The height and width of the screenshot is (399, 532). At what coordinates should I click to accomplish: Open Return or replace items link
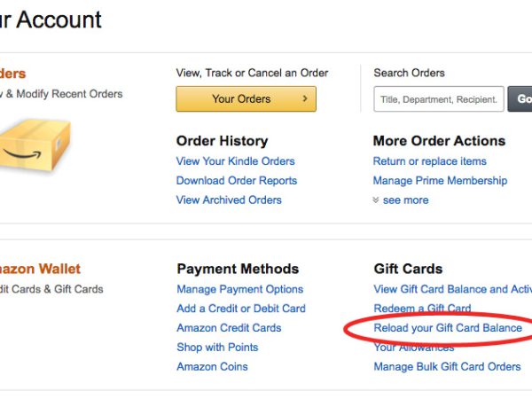tap(429, 161)
